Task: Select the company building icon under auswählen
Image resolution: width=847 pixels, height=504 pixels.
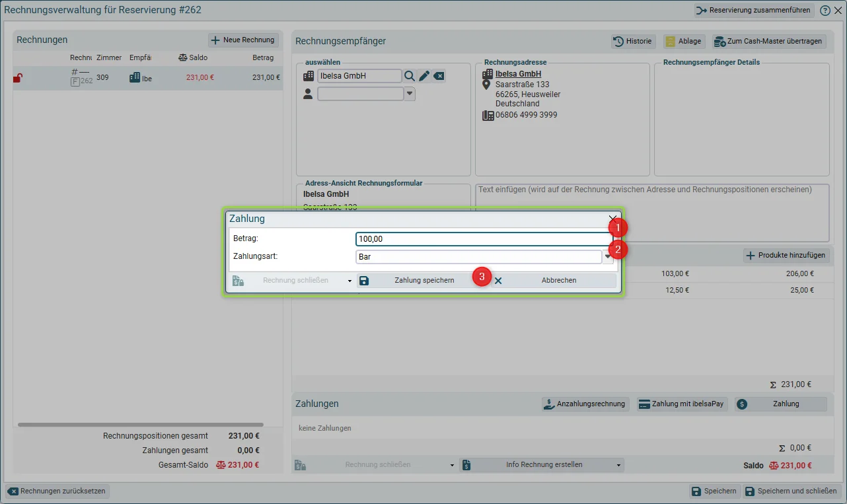Action: 309,76
